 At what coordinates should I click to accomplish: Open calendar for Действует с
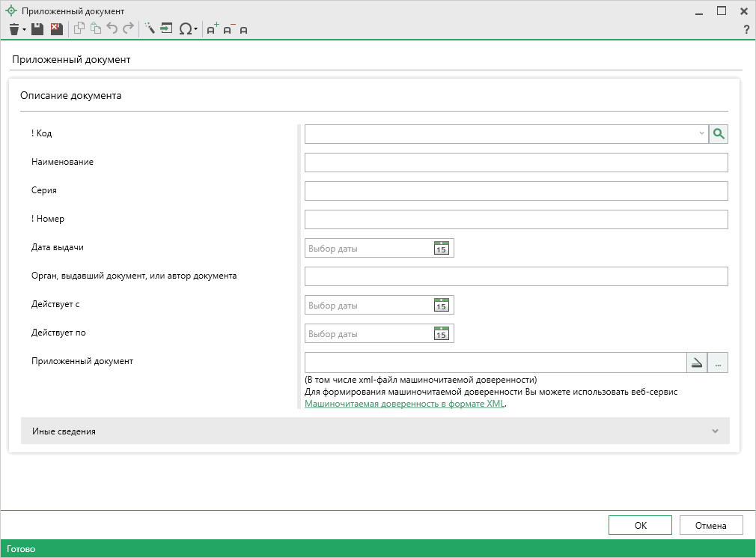441,305
